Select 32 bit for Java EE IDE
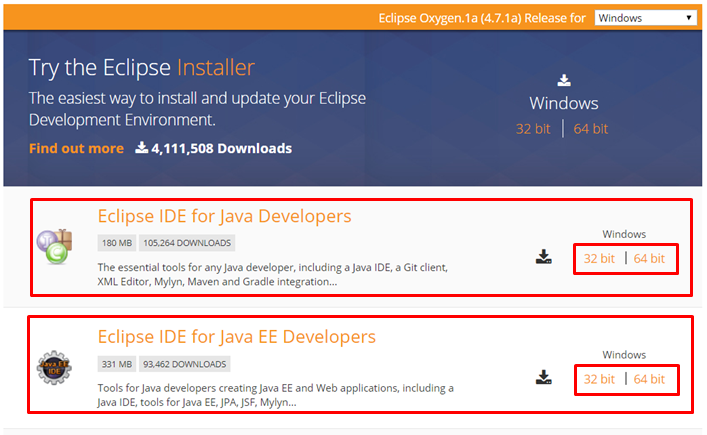 click(x=599, y=379)
